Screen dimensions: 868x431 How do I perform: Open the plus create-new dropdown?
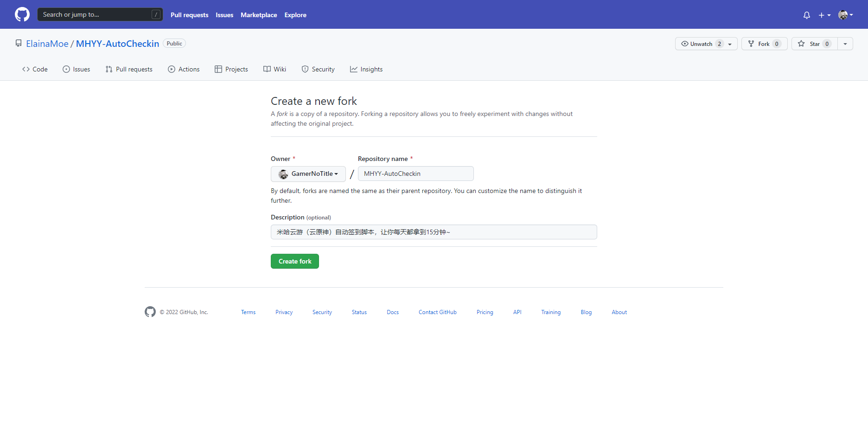(824, 15)
